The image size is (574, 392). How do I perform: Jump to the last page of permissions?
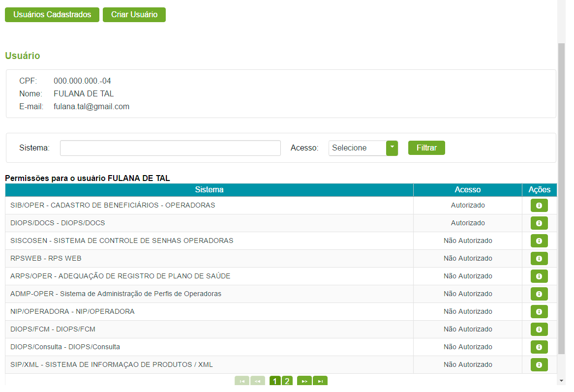(320, 380)
